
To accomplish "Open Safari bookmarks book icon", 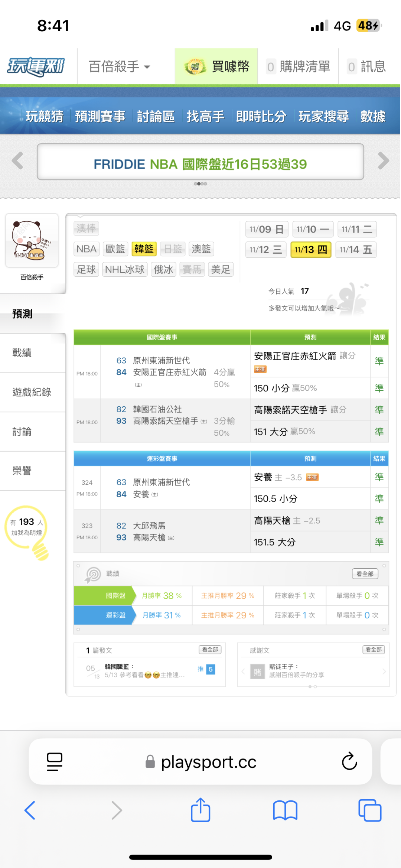I will click(x=285, y=810).
